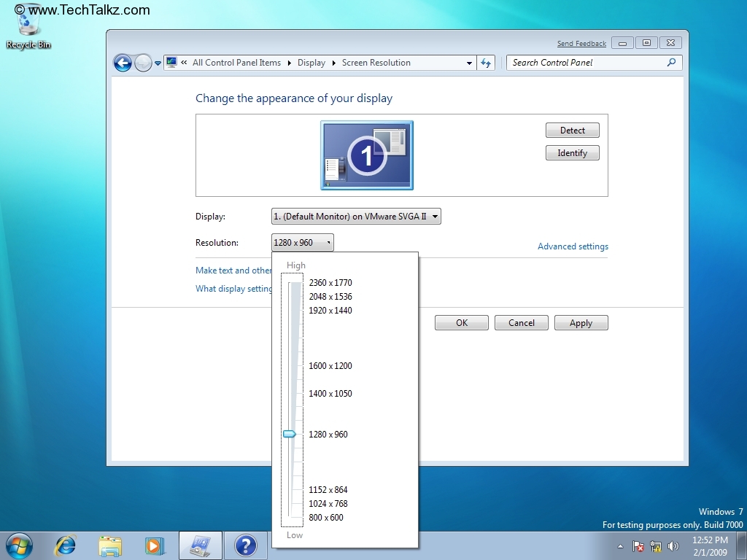This screenshot has height=560, width=747.
Task: Launch Internet Explorer from the taskbar
Action: coord(66,545)
